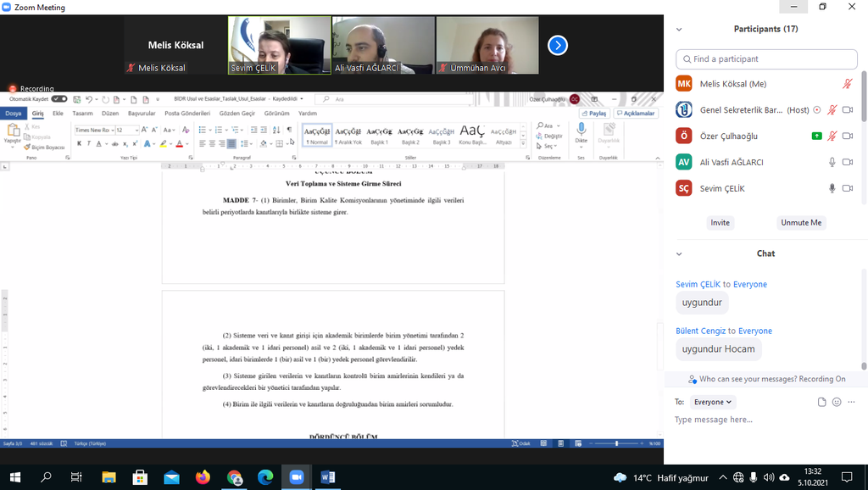Click the Invite button
Viewport: 868px width, 490px height.
[720, 222]
